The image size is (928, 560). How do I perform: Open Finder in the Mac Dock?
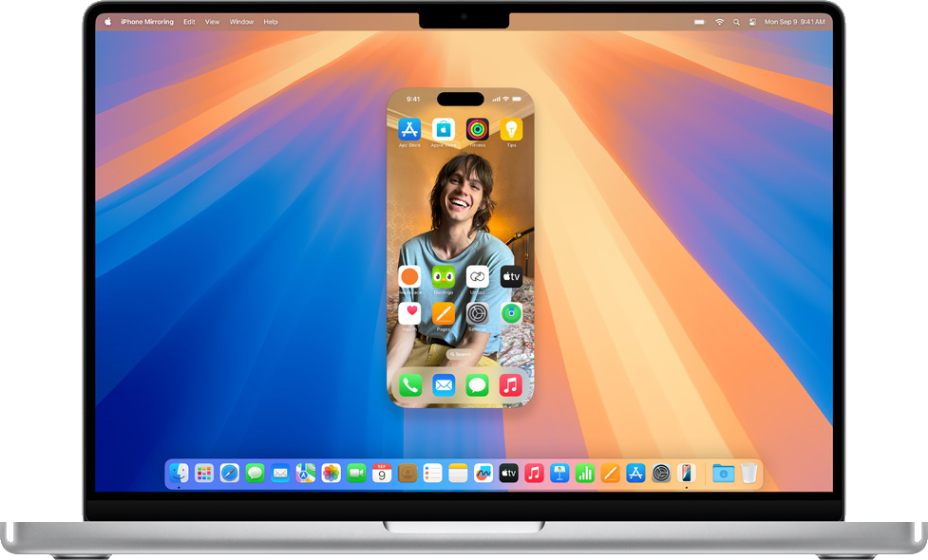click(179, 473)
